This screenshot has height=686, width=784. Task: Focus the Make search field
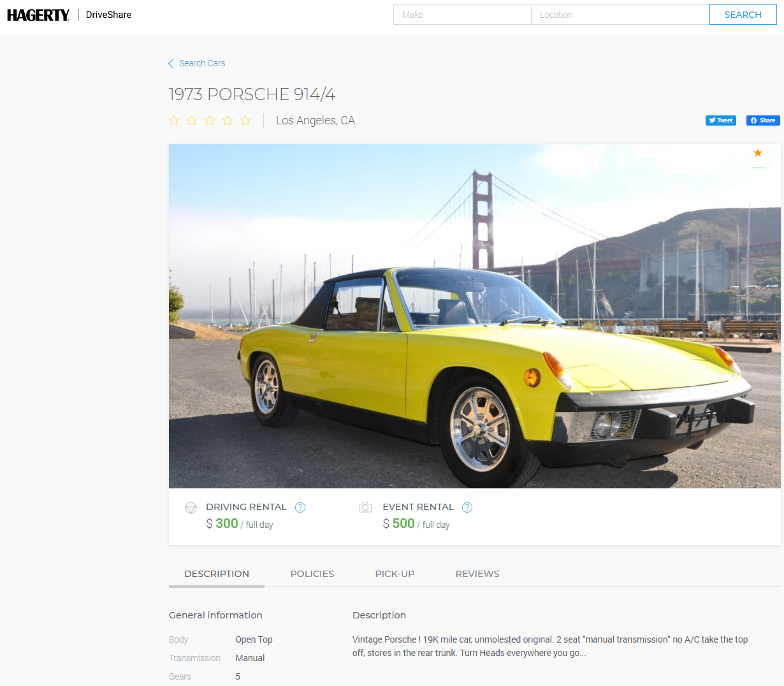tap(462, 15)
